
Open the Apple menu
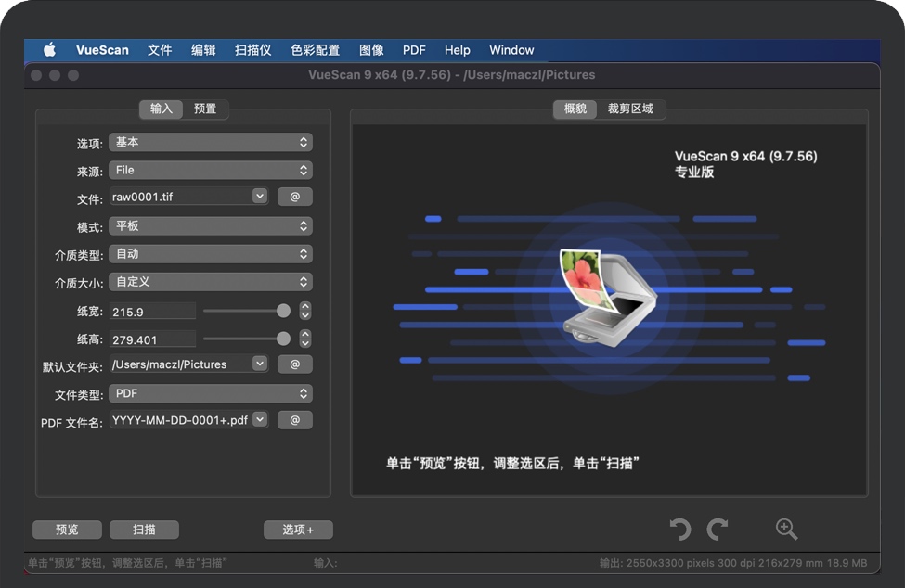tap(49, 50)
